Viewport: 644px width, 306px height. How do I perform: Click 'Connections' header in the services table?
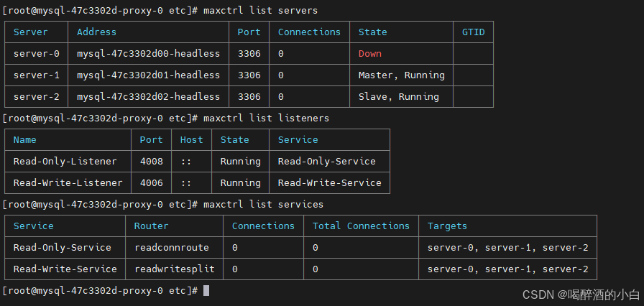pos(263,226)
